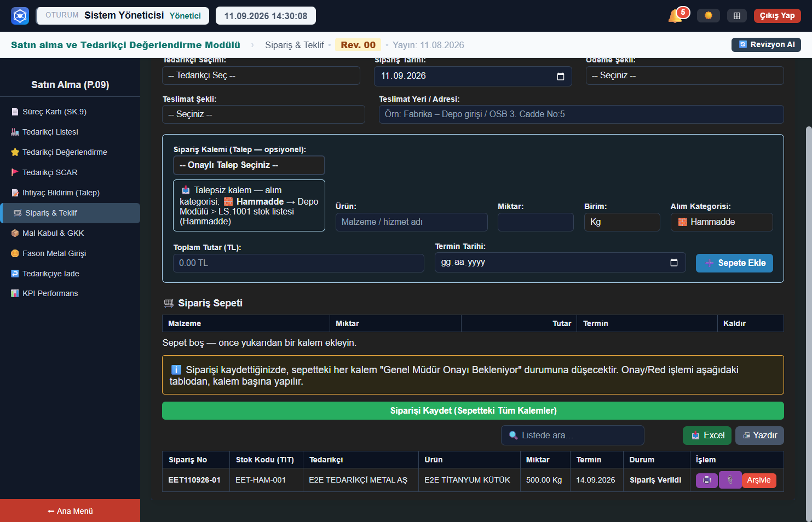The image size is (812, 522).
Task: Open calendar picker on Sipariş Tarihi field
Action: [x=560, y=76]
